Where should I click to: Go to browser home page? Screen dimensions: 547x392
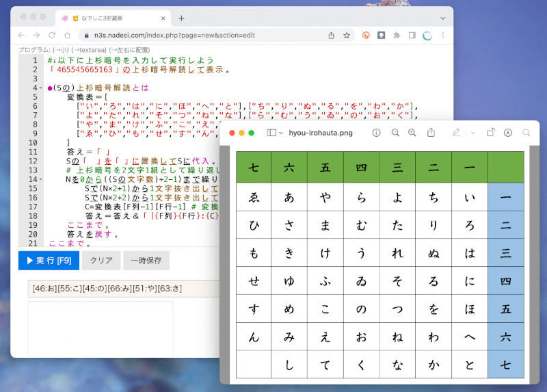[x=67, y=36]
